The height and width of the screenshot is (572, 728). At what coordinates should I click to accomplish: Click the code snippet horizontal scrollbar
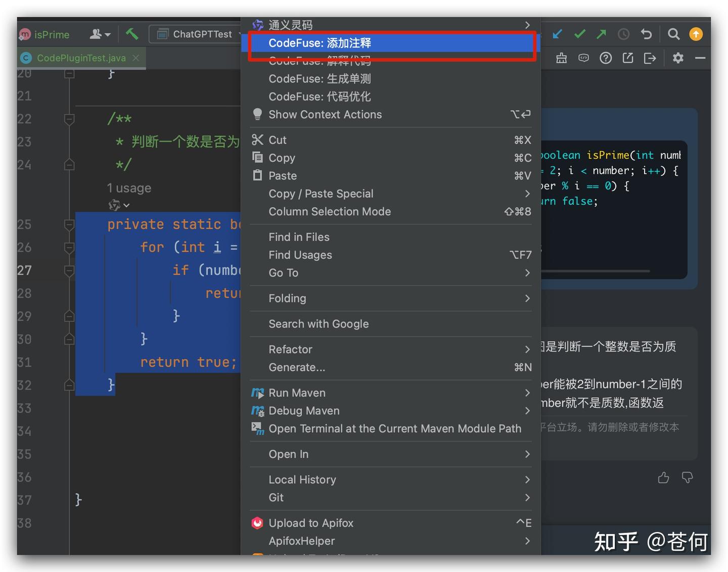click(595, 271)
